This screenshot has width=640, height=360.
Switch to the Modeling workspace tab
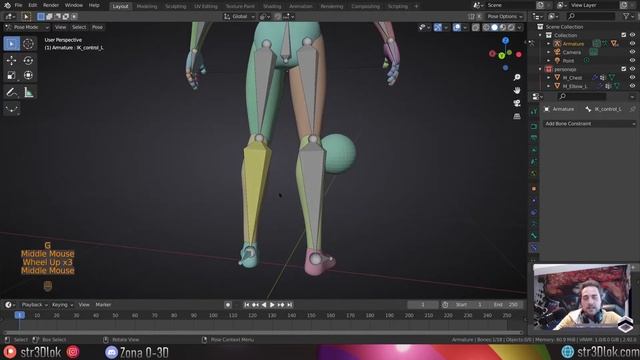click(147, 7)
